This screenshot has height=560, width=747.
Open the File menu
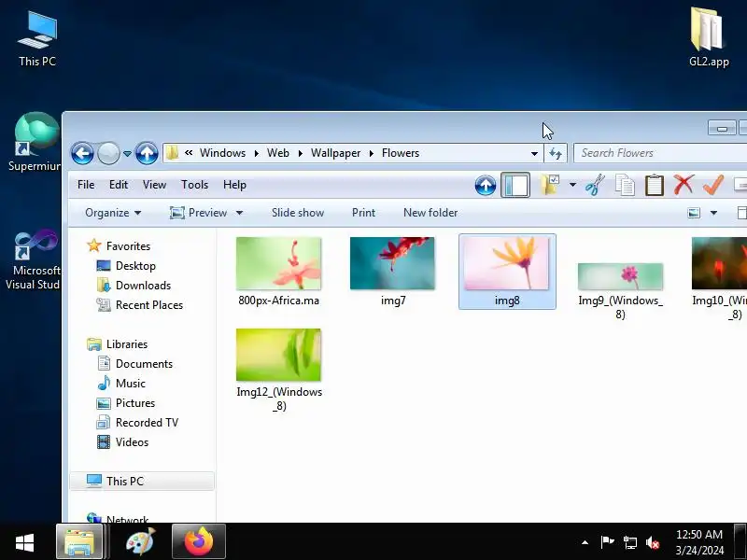click(86, 185)
